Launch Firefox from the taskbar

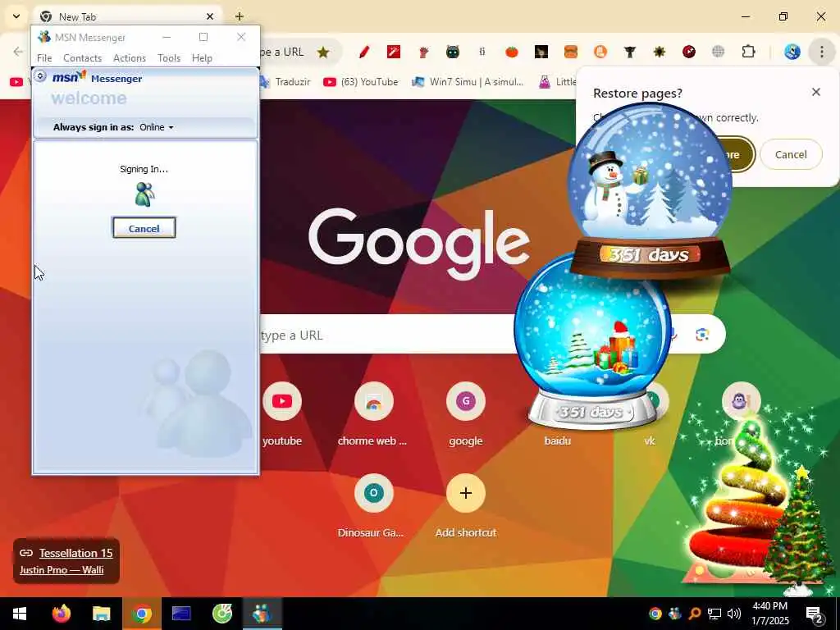pyautogui.click(x=61, y=614)
